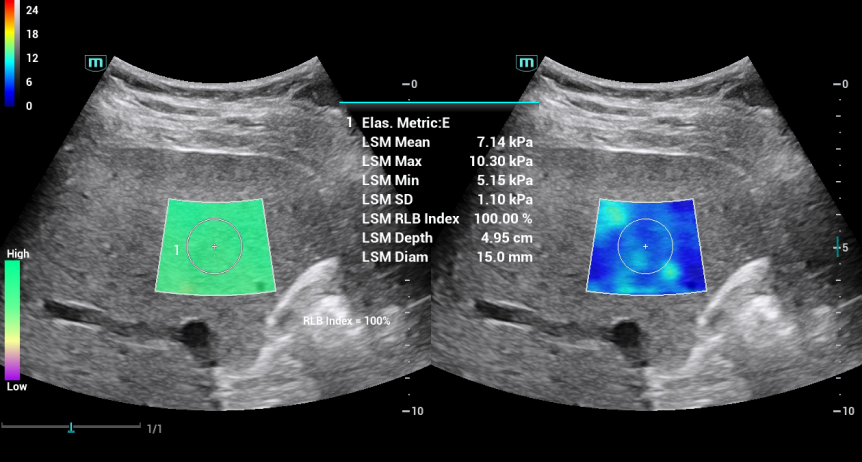This screenshot has width=862, height=462.
Task: Click the 'm' probe marker on left image
Action: (96, 63)
